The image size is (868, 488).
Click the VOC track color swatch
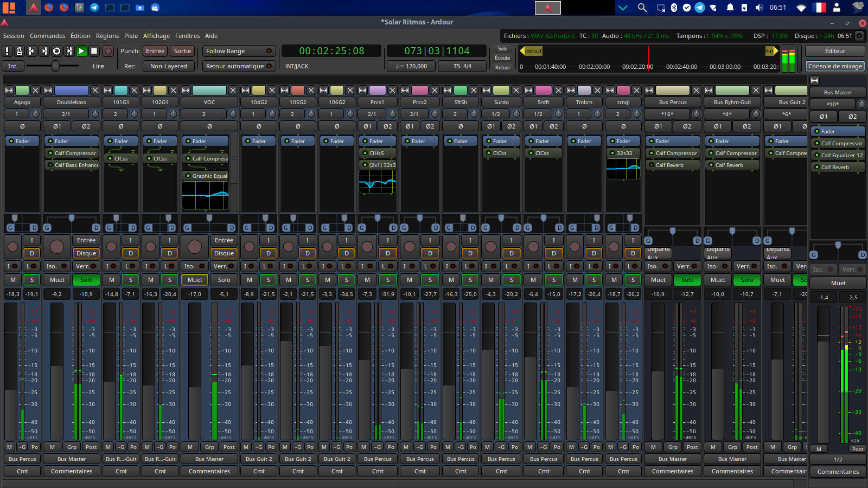pos(209,90)
